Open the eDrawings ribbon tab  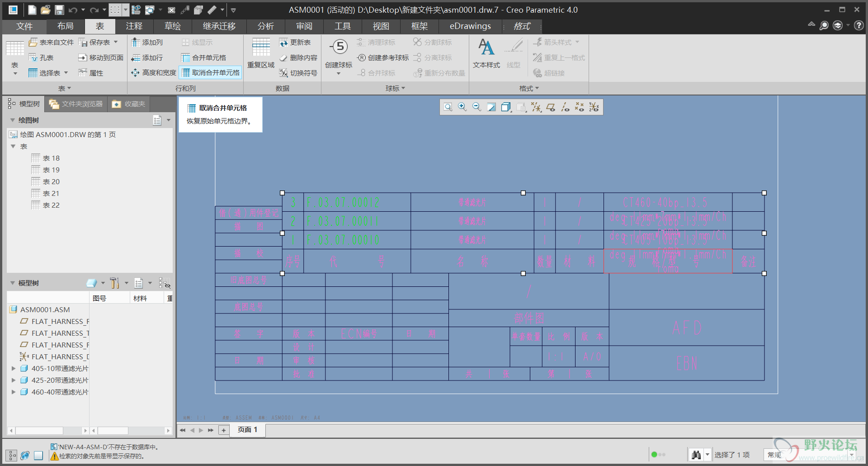[x=470, y=26]
